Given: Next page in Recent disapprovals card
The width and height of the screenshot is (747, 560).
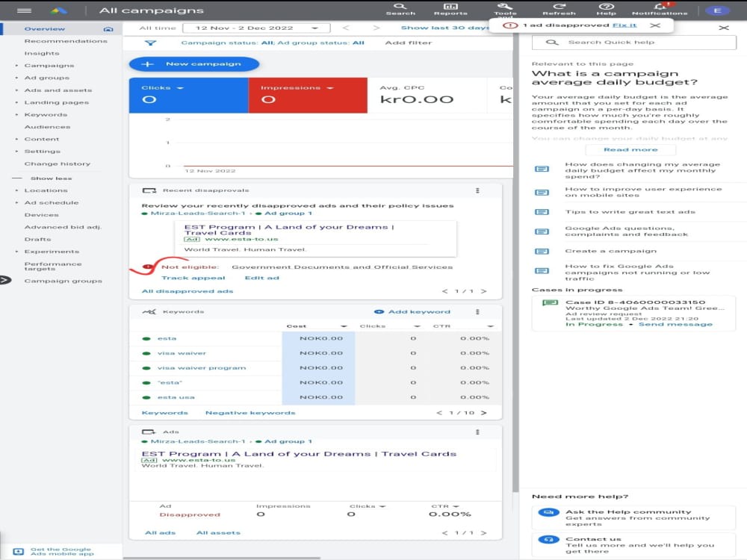Looking at the screenshot, I should tap(483, 291).
